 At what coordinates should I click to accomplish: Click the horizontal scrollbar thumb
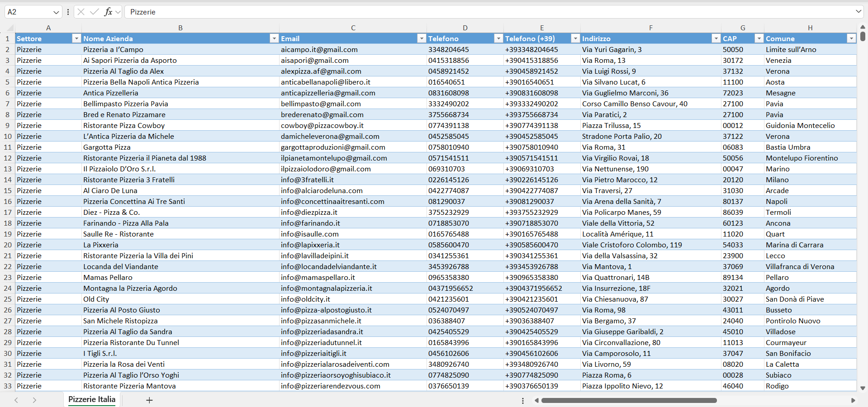629,400
